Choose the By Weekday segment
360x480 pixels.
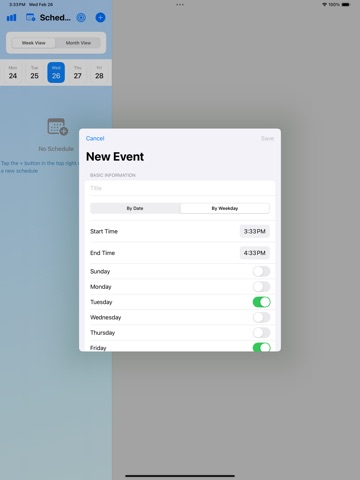click(225, 208)
